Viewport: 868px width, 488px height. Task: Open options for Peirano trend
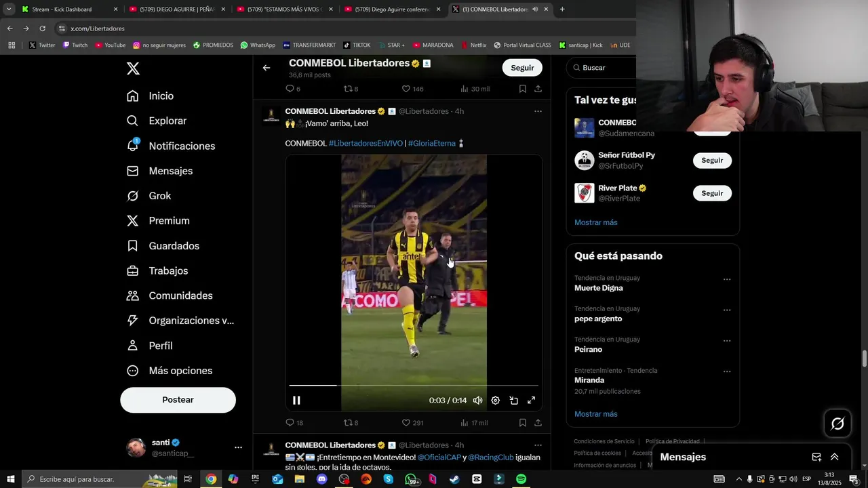(727, 341)
